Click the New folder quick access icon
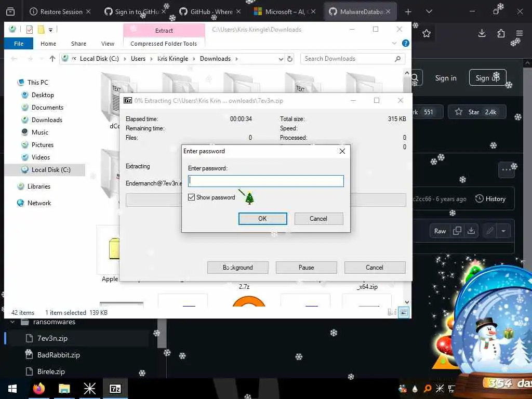532x399 pixels. pyautogui.click(x=41, y=30)
